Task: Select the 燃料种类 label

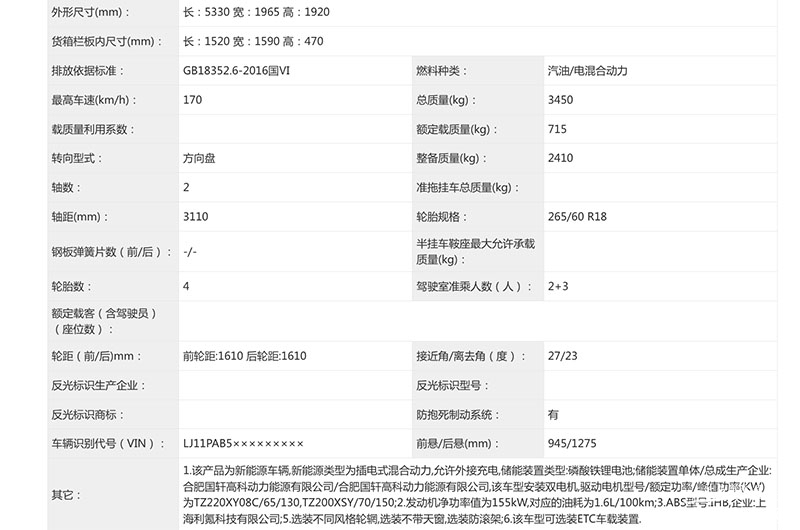Action: tap(441, 71)
